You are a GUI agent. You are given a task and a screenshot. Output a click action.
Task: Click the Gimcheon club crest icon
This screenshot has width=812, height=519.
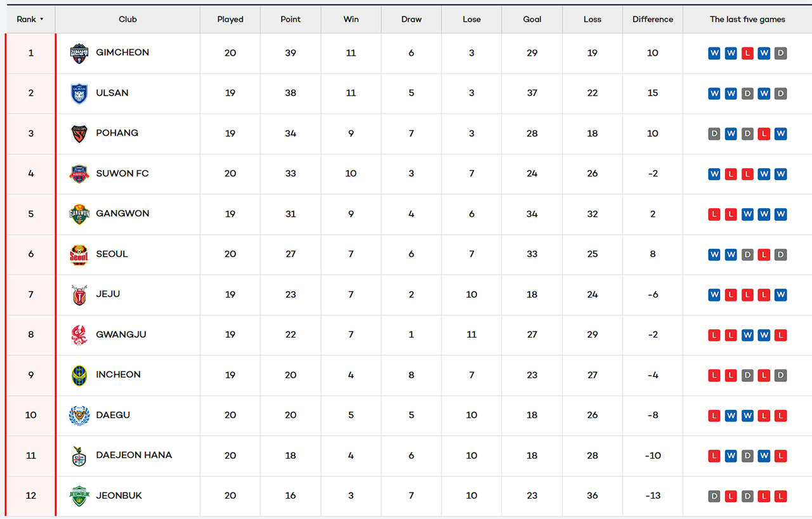click(79, 53)
